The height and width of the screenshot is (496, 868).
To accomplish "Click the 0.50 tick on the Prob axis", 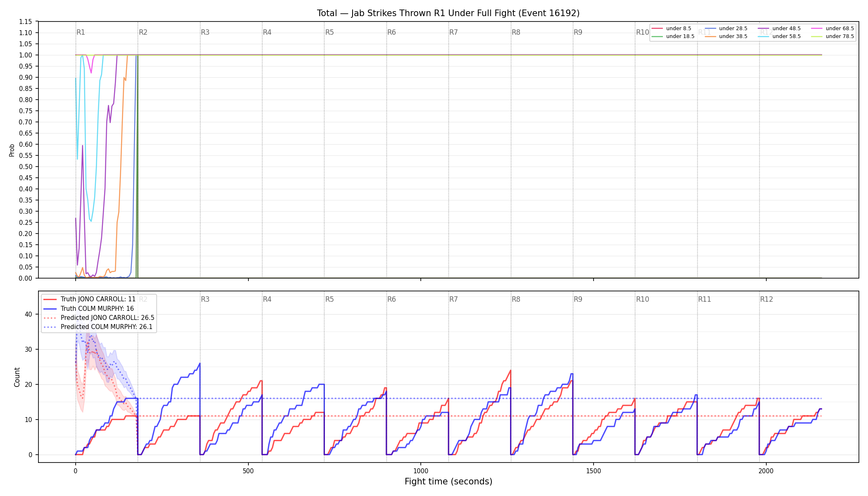I will point(26,167).
